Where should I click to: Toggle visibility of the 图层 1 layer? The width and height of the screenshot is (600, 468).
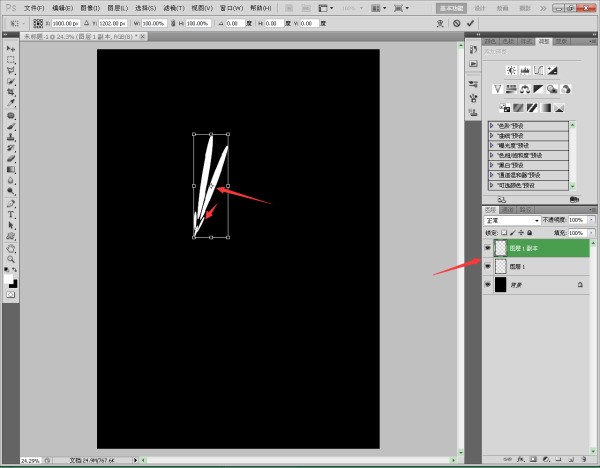(487, 266)
